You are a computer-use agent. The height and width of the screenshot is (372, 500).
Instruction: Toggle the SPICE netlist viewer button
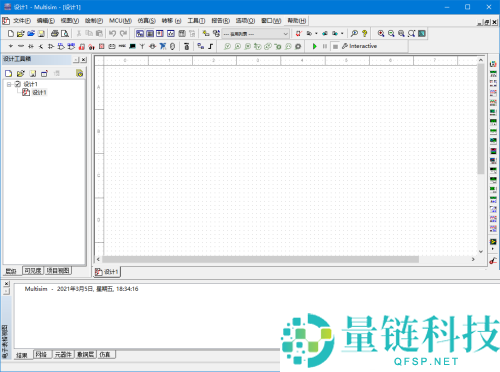(160, 33)
